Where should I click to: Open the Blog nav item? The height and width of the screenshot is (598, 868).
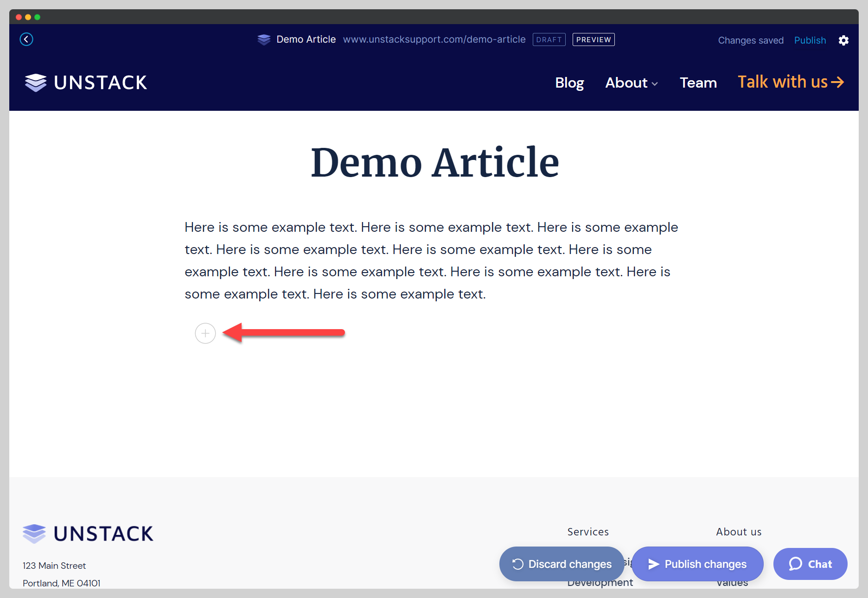pyautogui.click(x=569, y=83)
